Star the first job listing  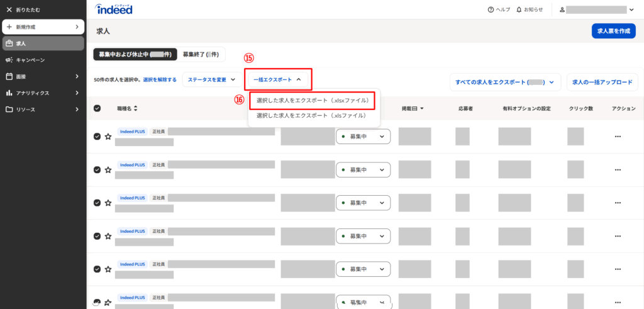pyautogui.click(x=108, y=137)
